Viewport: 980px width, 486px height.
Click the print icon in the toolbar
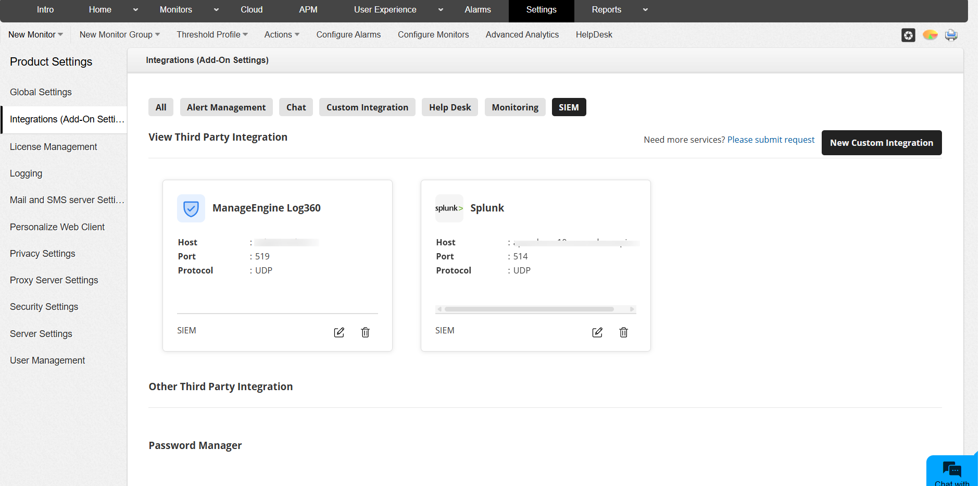coord(951,35)
